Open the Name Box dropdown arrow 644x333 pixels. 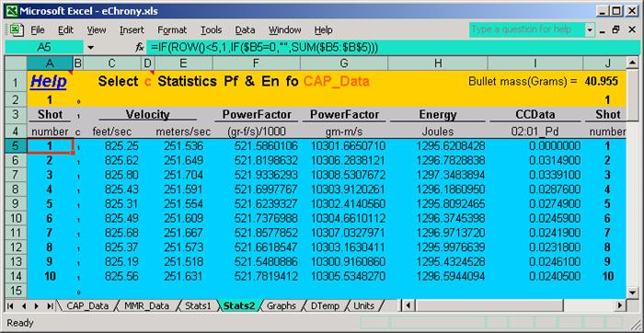[91, 48]
